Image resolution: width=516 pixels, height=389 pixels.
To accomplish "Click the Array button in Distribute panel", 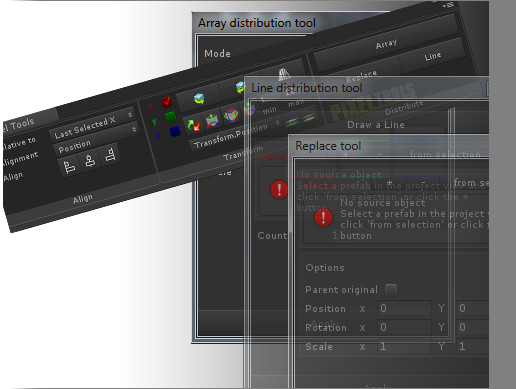I will pyautogui.click(x=386, y=43).
